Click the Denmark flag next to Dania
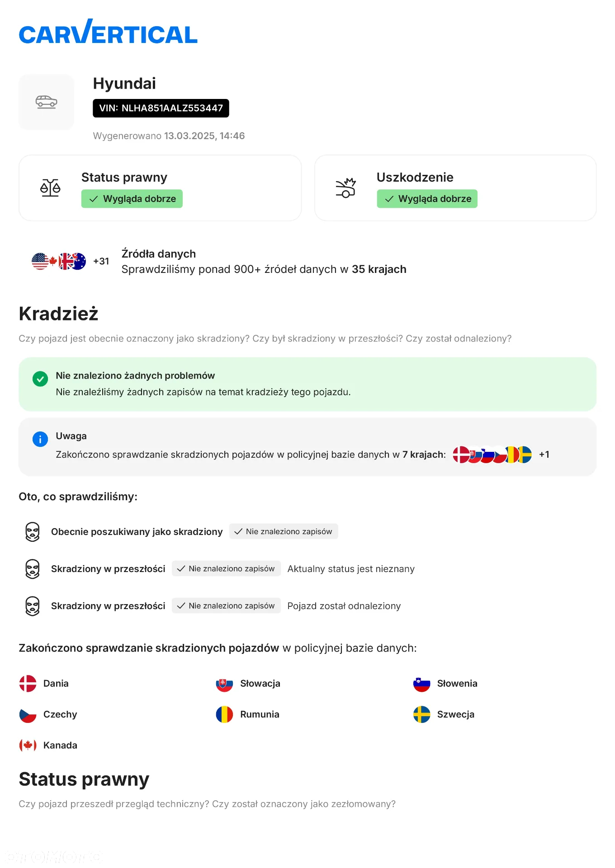Image resolution: width=615 pixels, height=868 pixels. [28, 684]
